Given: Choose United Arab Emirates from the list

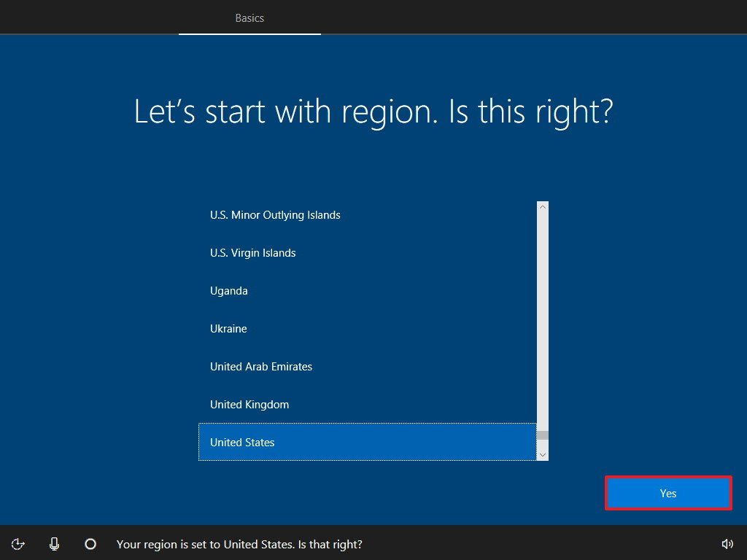Looking at the screenshot, I should pos(260,366).
